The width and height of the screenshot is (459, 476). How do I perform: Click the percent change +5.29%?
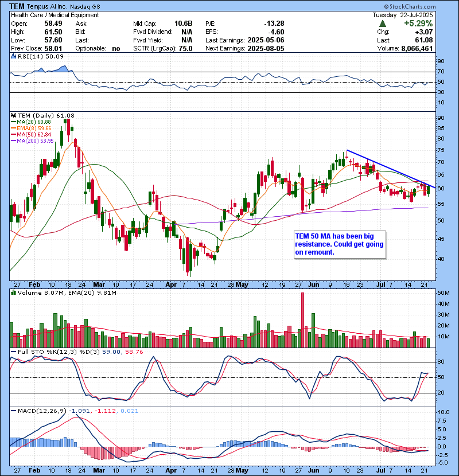coord(418,24)
